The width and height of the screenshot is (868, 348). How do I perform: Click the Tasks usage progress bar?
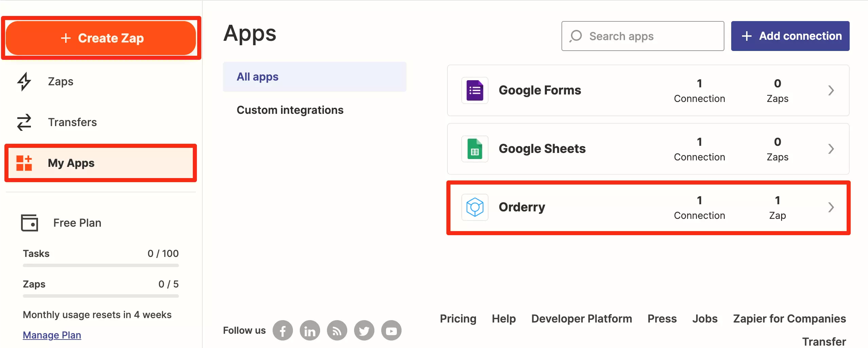tap(101, 265)
